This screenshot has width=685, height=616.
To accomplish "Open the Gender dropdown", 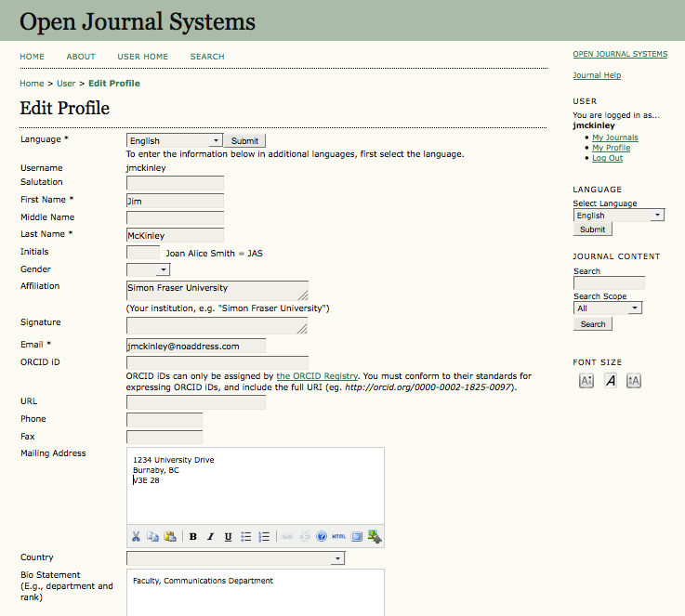I will coord(148,269).
